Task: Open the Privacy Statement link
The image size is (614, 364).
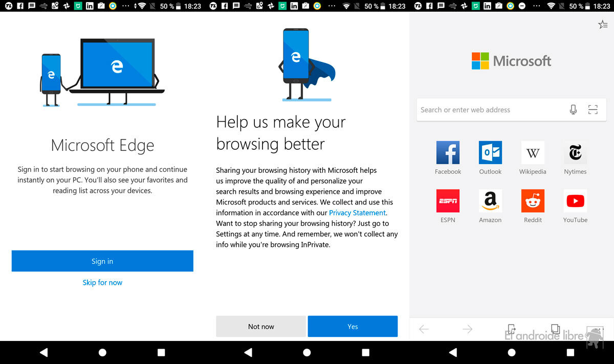Action: (x=357, y=213)
